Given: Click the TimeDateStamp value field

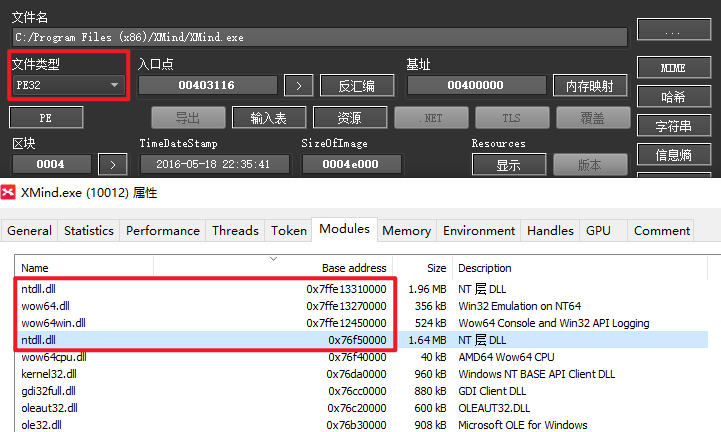Looking at the screenshot, I should 214,164.
